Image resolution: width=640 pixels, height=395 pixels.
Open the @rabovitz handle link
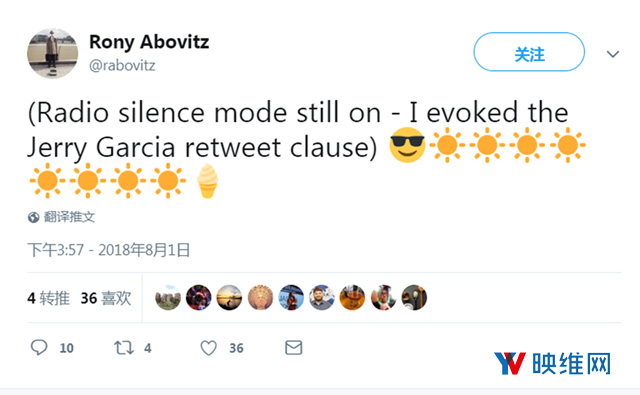122,65
